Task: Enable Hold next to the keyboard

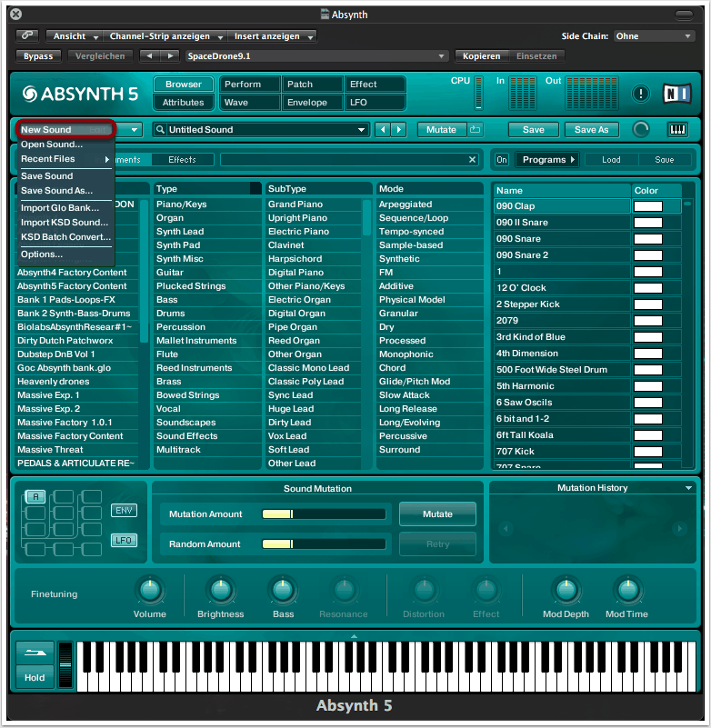Action: click(35, 678)
